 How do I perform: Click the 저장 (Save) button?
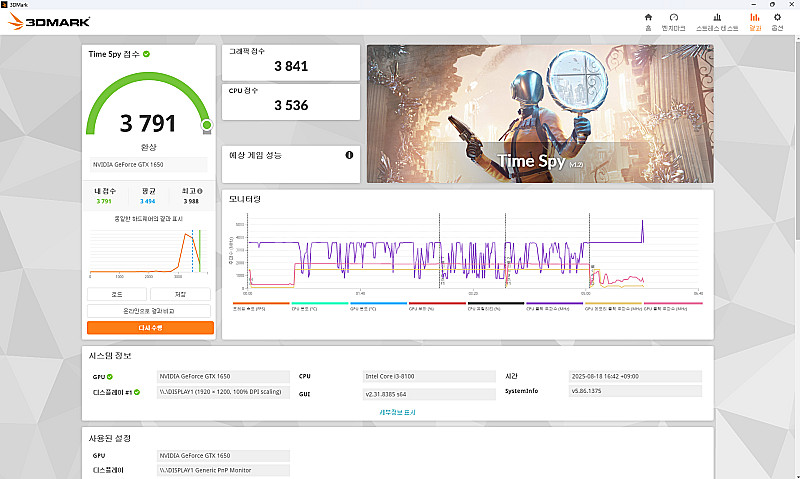click(181, 294)
